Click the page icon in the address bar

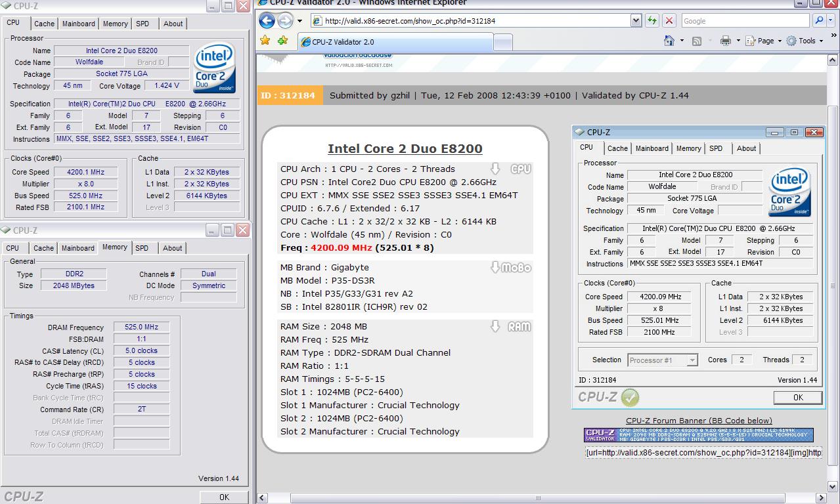pos(317,21)
